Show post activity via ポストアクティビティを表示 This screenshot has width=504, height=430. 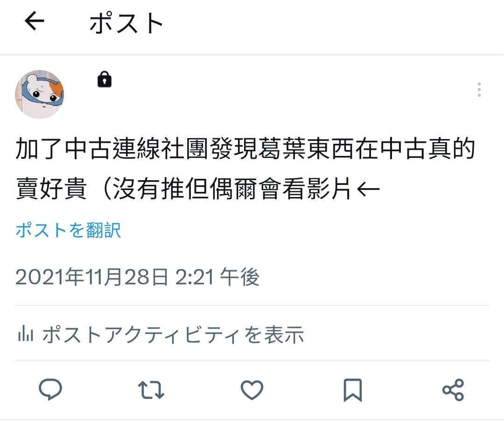point(173,334)
